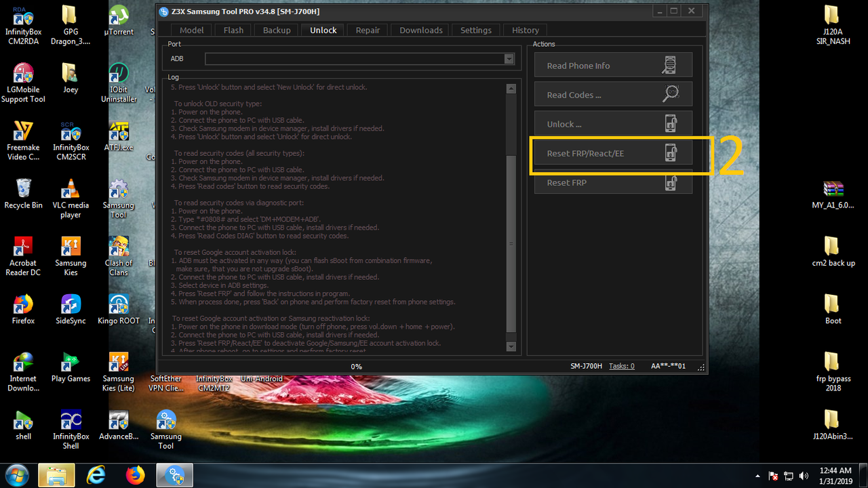Viewport: 868px width, 488px height.
Task: Open the volume control in the tray
Action: click(x=804, y=476)
